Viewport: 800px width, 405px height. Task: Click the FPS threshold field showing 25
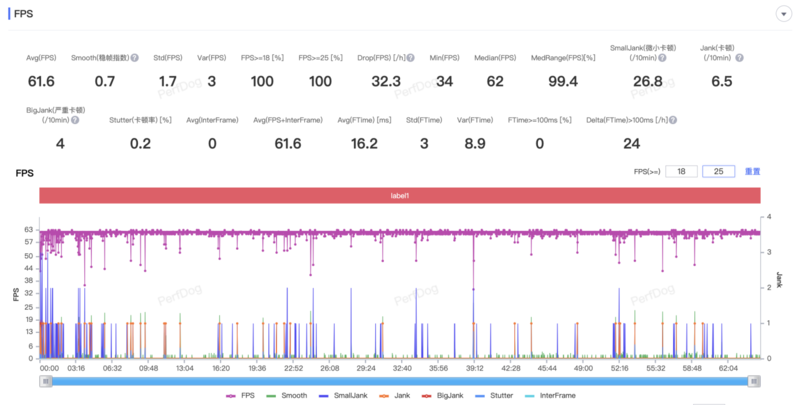(x=718, y=171)
